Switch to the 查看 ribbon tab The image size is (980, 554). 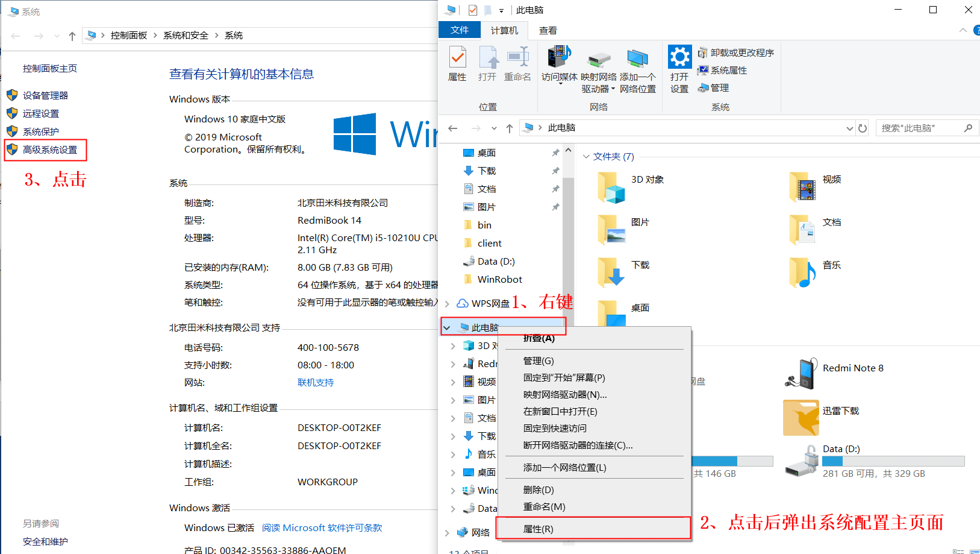point(548,30)
